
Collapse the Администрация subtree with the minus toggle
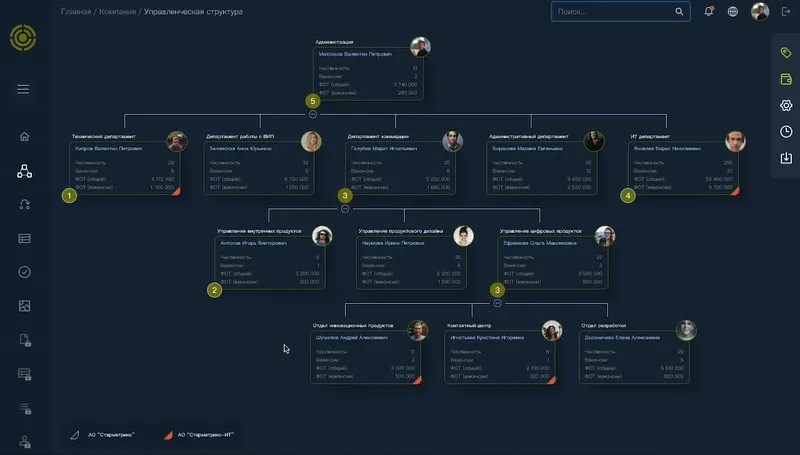coord(313,114)
